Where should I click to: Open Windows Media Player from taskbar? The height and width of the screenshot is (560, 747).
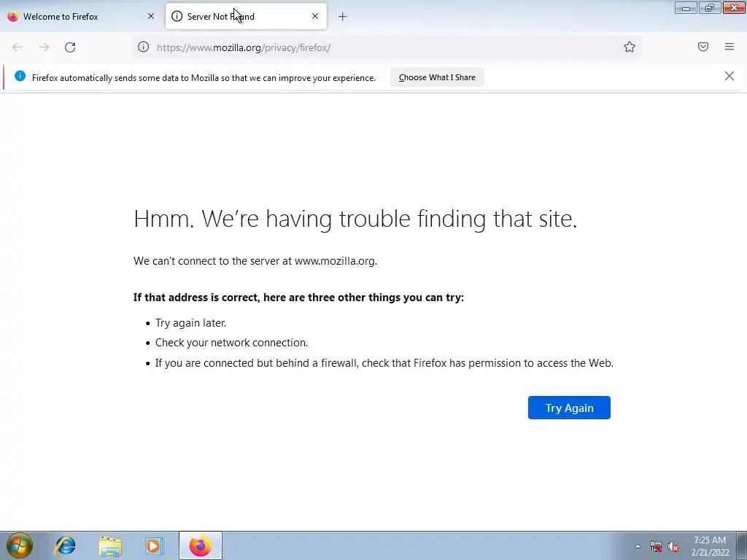155,545
